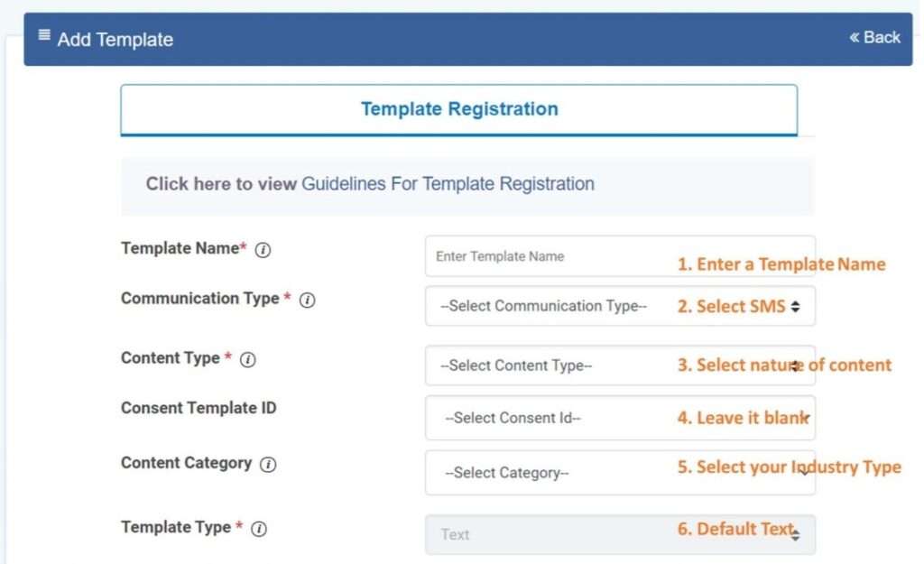Click the info icon beside Communication Type
The width and height of the screenshot is (924, 564).
click(308, 300)
